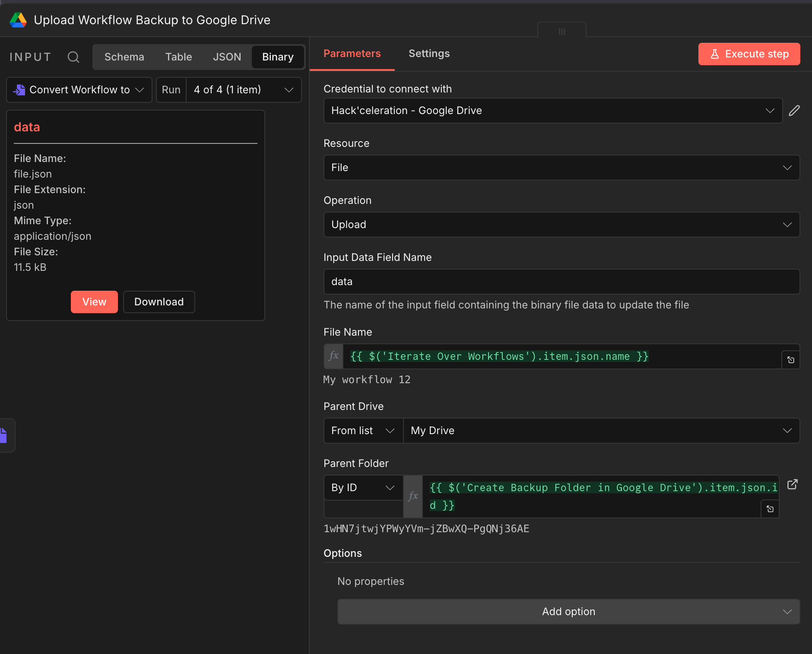Click the data heading in binary card
The image size is (812, 654).
click(27, 127)
